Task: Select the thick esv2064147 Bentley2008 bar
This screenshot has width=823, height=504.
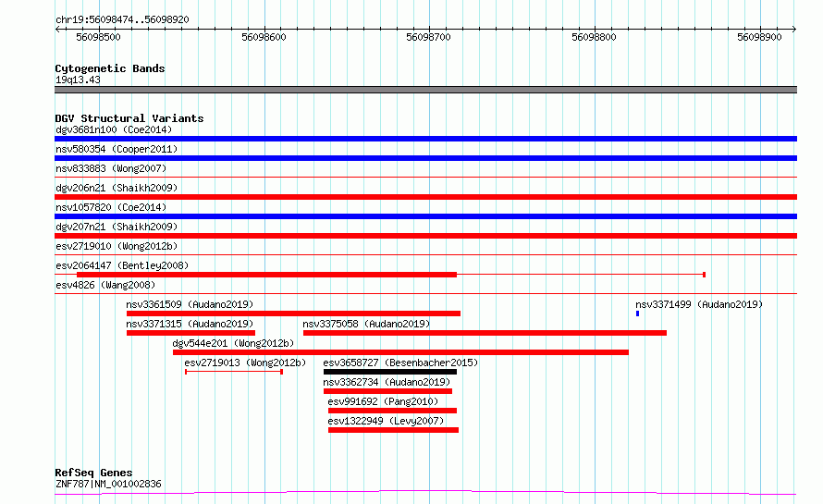Action: [x=266, y=275]
